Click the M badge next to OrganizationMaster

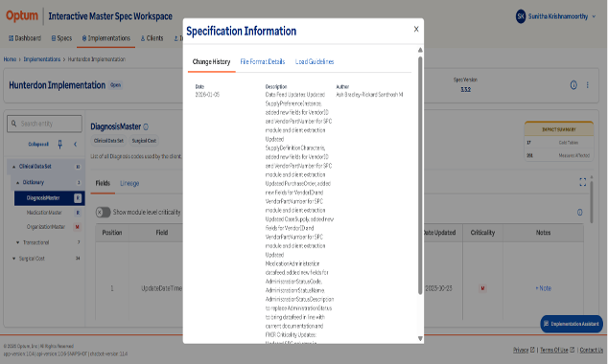click(77, 227)
